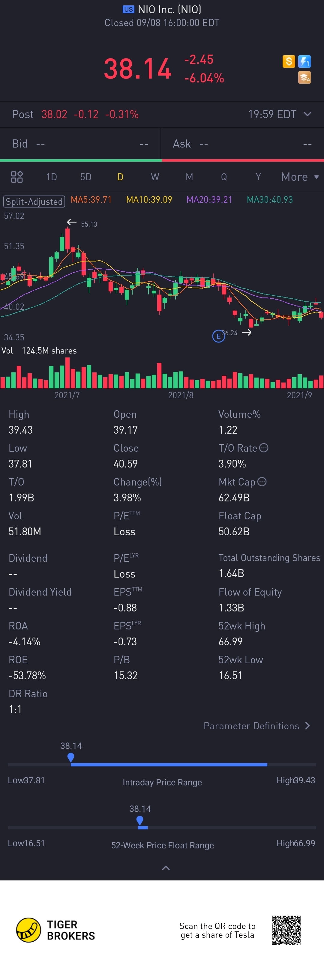Tap the 2021/8 date axis label

point(181,395)
